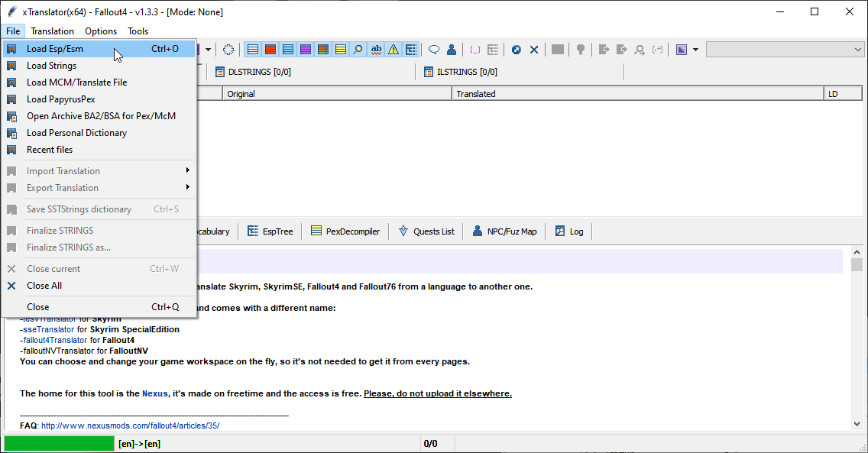
Task: Open Recent files entry
Action: point(99,149)
